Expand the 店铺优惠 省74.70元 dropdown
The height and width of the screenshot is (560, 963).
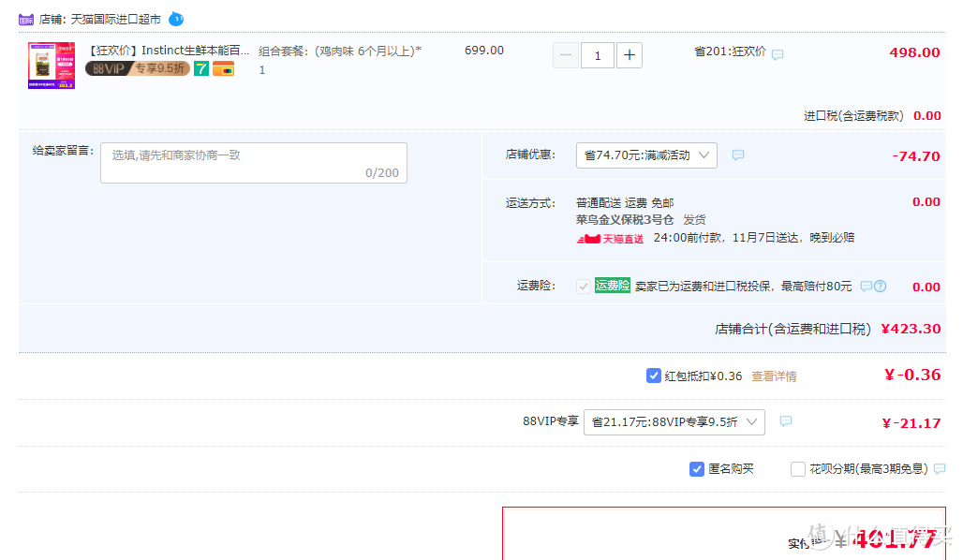pos(646,155)
